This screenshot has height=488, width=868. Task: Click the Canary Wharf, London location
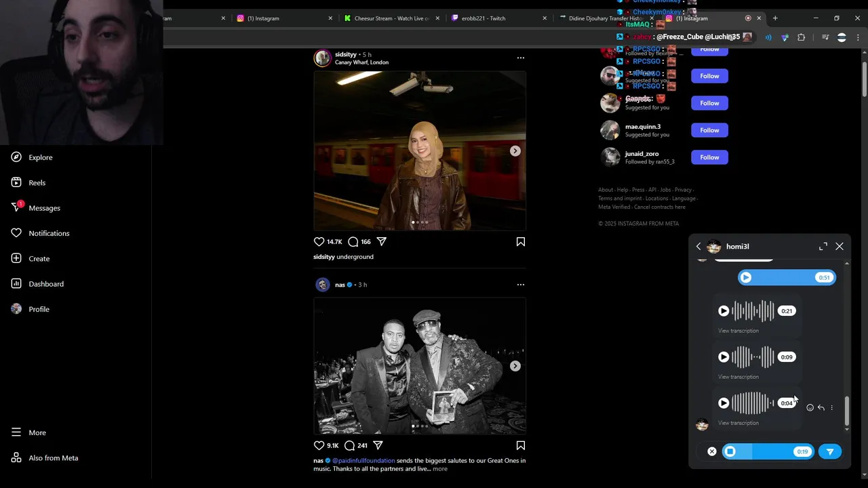point(361,62)
